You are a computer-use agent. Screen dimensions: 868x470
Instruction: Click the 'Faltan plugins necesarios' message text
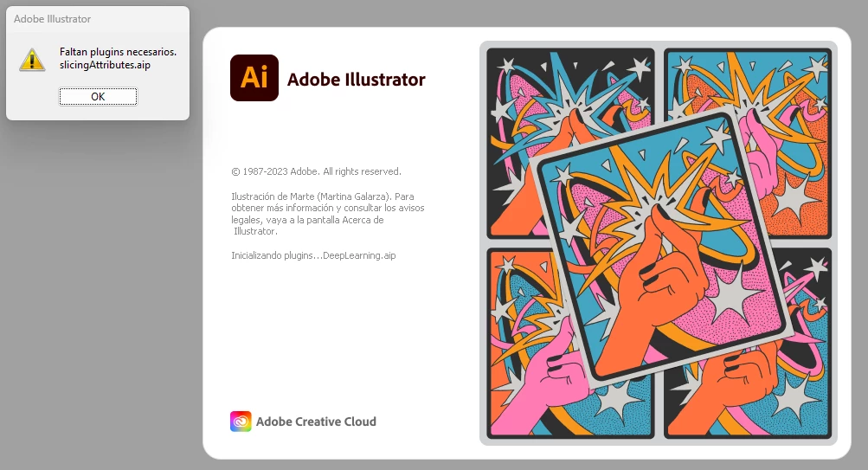click(118, 51)
